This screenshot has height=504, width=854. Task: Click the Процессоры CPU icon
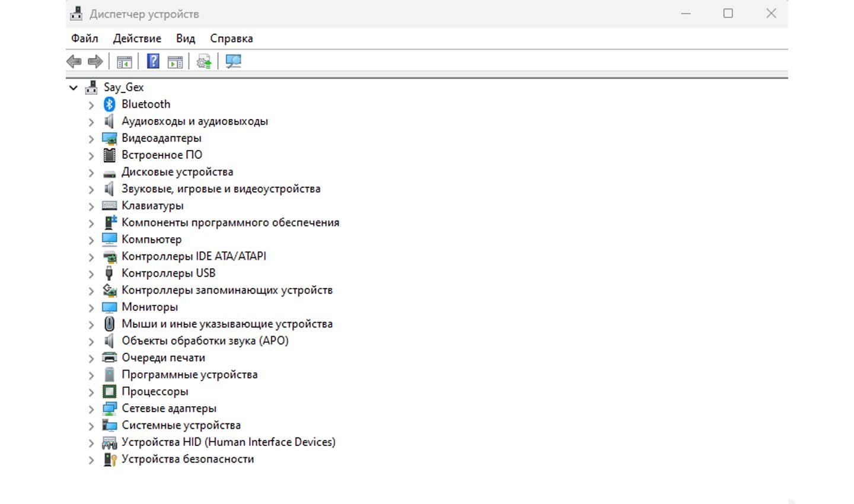click(x=109, y=391)
